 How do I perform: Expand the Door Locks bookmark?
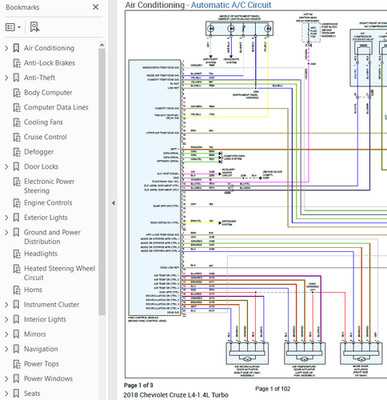(6, 167)
